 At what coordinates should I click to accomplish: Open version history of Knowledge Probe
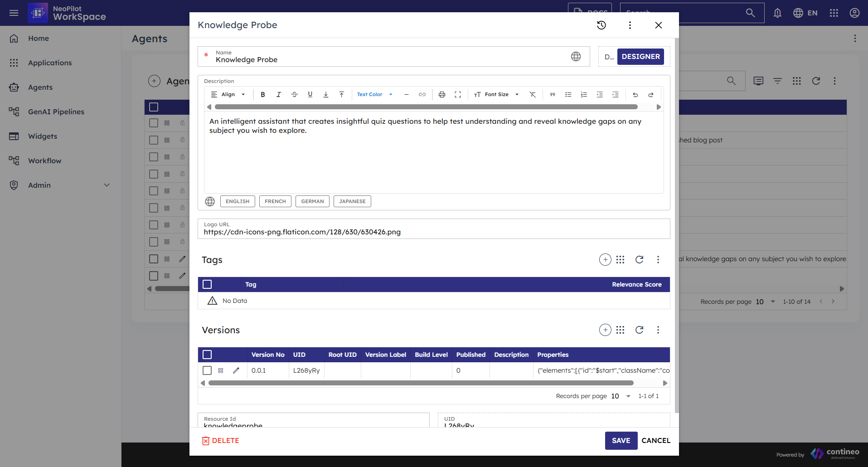(x=601, y=25)
